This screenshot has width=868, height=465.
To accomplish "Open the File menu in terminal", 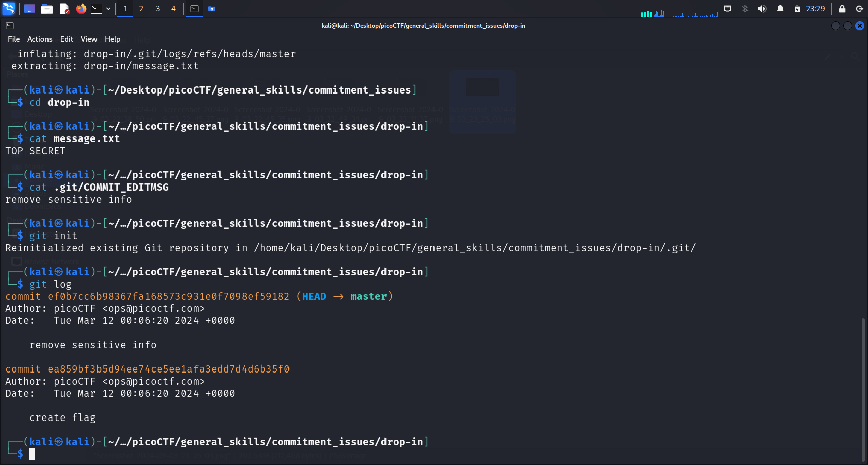I will click(x=14, y=39).
